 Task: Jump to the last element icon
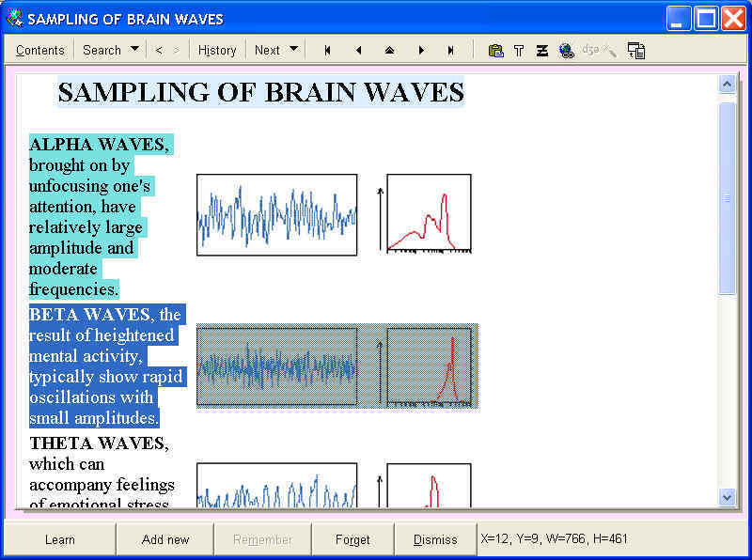tap(451, 51)
